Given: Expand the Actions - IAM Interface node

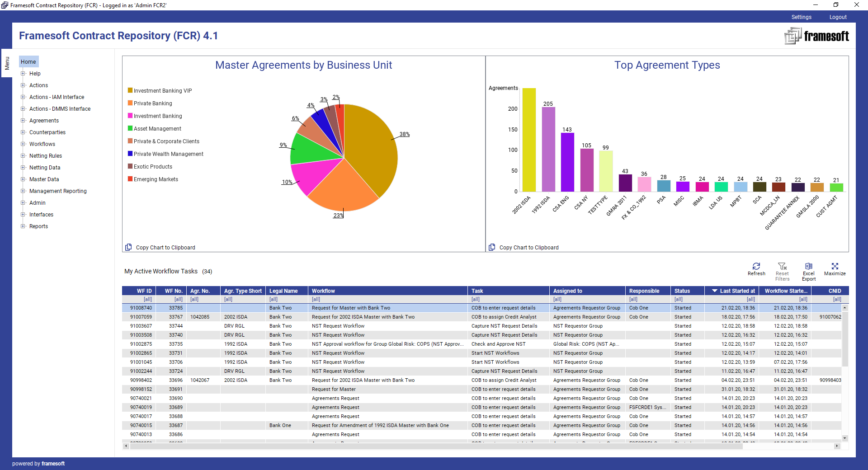Looking at the screenshot, I should [x=23, y=97].
